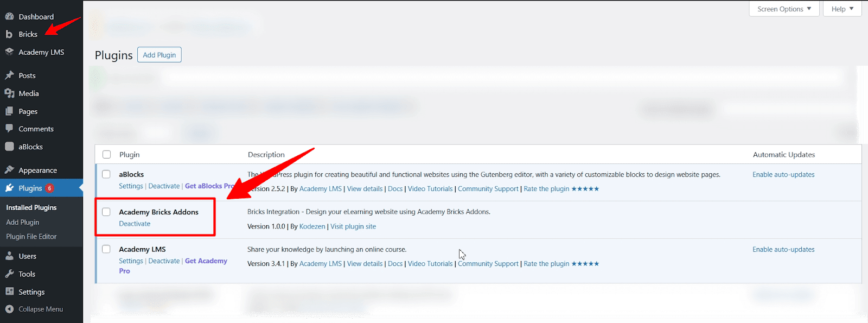Check the aBlocks plugin checkbox
Viewport: 868px width, 323px height.
106,174
